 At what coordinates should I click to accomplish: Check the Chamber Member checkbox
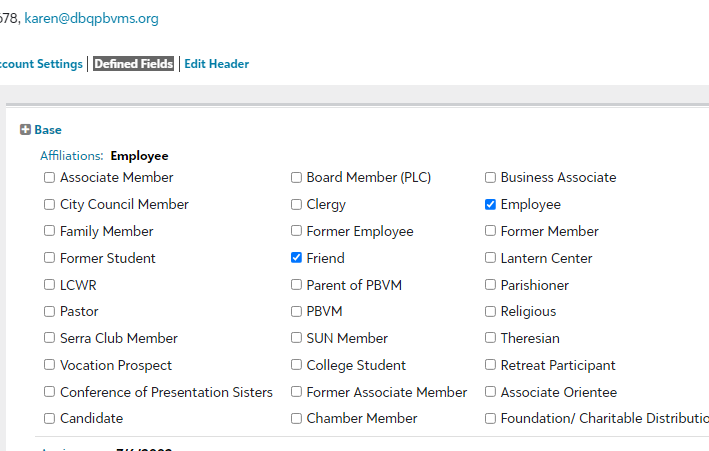[x=296, y=419]
